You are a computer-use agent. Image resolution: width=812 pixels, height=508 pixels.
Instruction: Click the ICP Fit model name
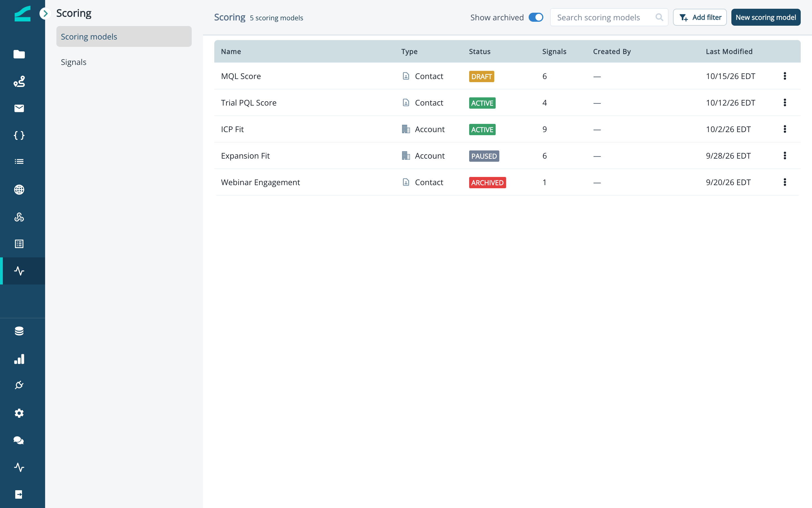[x=232, y=129]
